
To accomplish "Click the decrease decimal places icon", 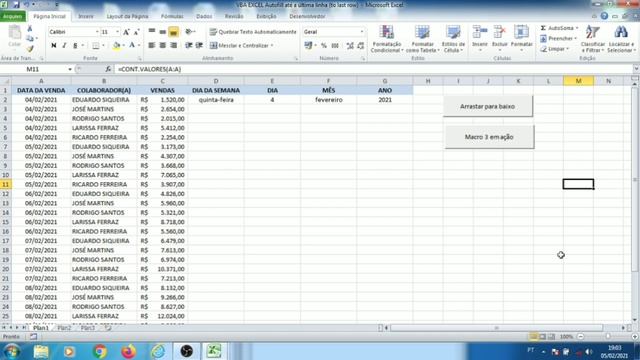I will [360, 45].
